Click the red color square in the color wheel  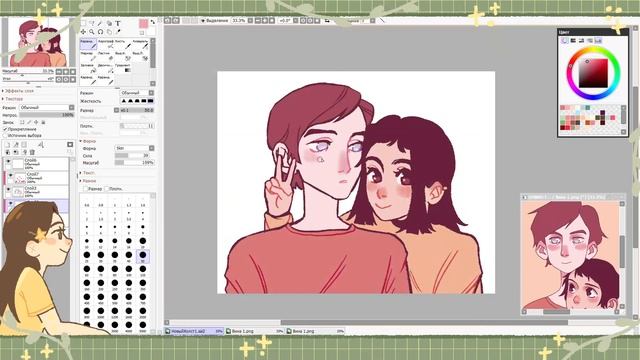click(593, 73)
